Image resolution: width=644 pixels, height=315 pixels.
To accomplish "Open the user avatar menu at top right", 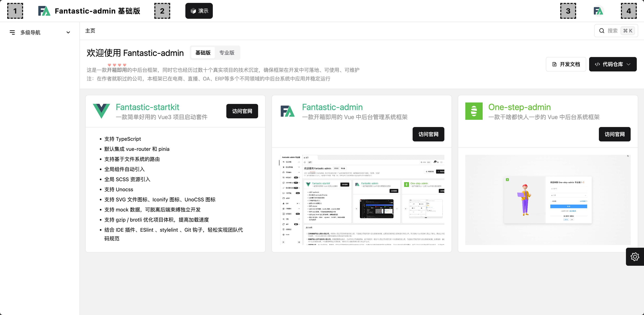I will pos(598,11).
